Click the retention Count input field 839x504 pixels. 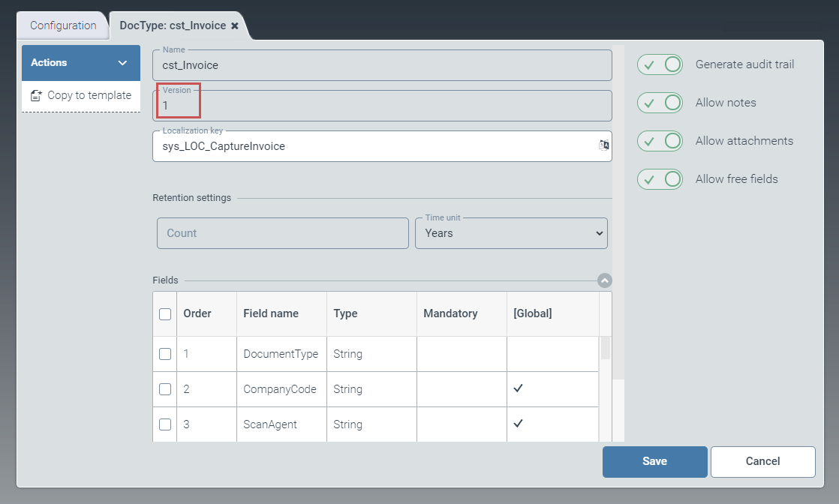(283, 233)
